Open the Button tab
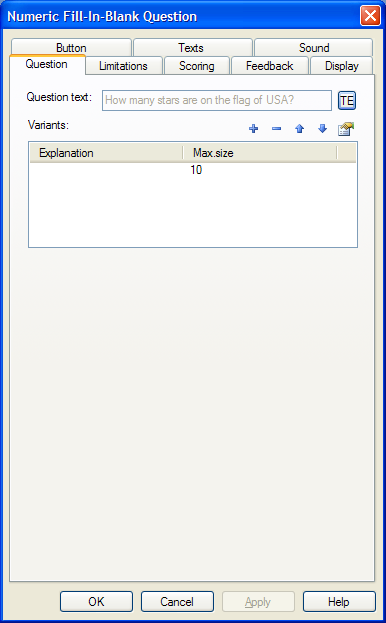 pyautogui.click(x=71, y=47)
